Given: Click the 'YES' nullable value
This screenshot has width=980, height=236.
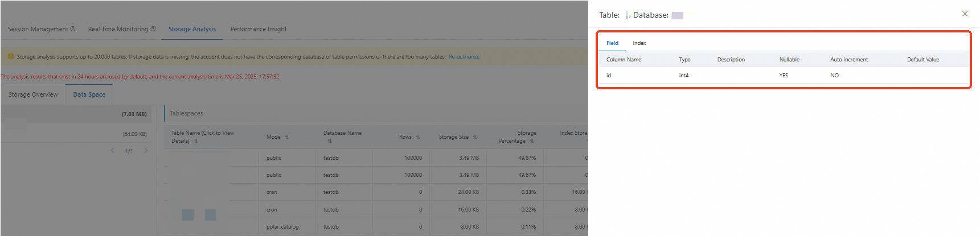Looking at the screenshot, I should (x=784, y=76).
